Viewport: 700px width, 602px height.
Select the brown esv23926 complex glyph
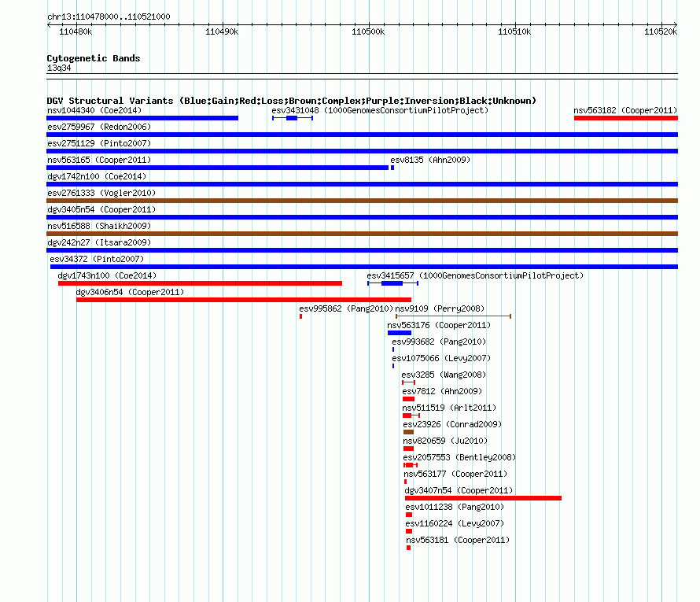point(408,432)
